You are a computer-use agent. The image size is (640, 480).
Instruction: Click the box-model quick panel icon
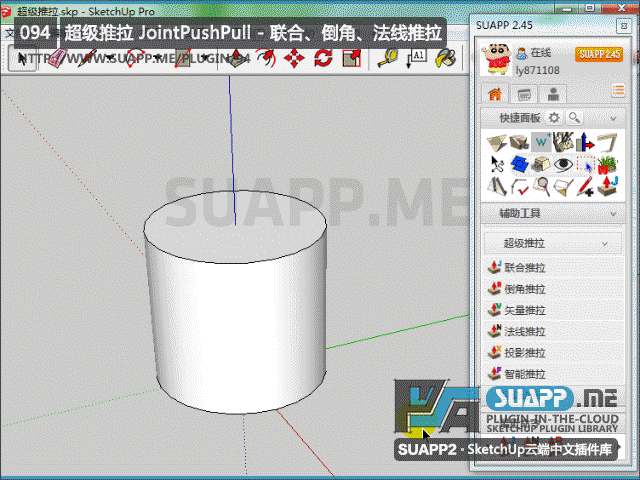click(x=519, y=143)
